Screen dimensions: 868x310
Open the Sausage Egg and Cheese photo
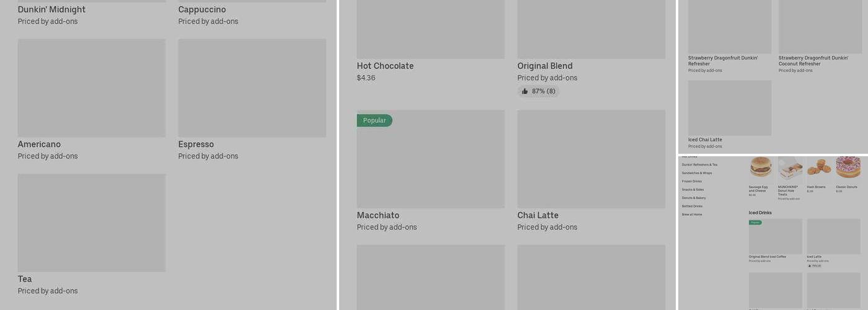tap(760, 167)
